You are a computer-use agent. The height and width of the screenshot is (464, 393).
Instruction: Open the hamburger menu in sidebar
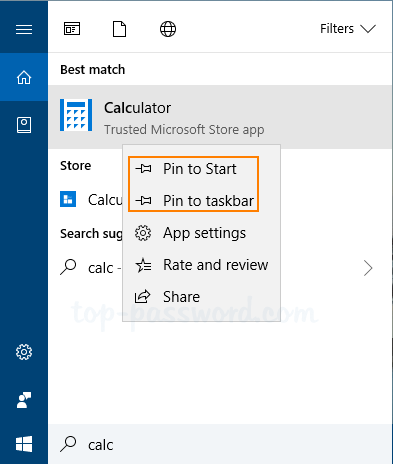pyautogui.click(x=24, y=29)
